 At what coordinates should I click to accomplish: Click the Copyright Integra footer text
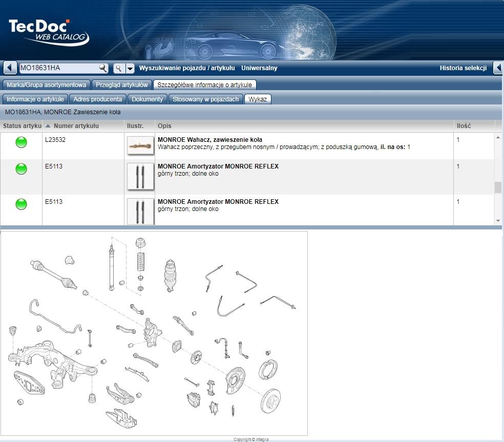[251, 439]
